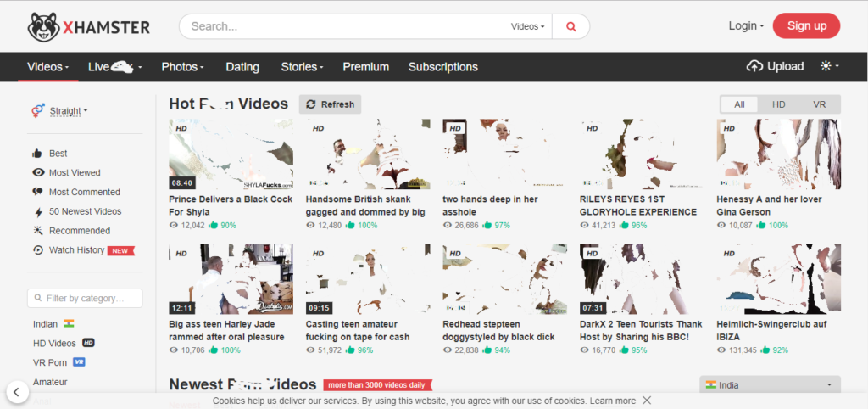
Task: Select the All filter tab
Action: [739, 104]
